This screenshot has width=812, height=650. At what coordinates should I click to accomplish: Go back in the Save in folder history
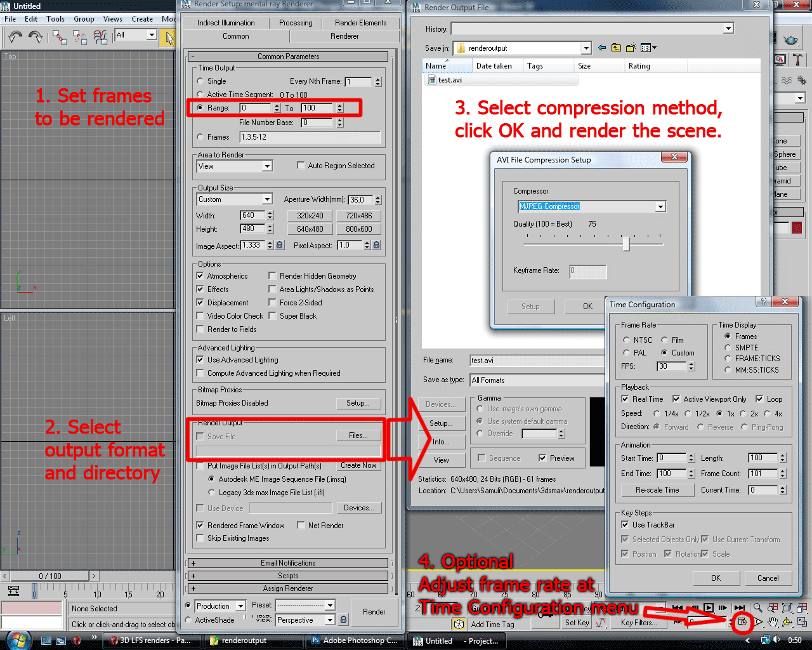(602, 48)
